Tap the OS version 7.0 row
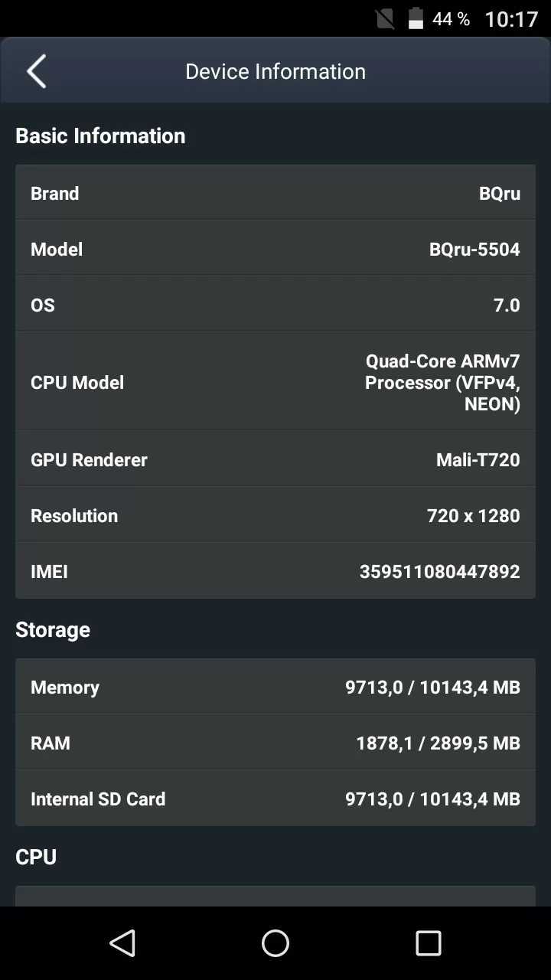 pyautogui.click(x=275, y=305)
